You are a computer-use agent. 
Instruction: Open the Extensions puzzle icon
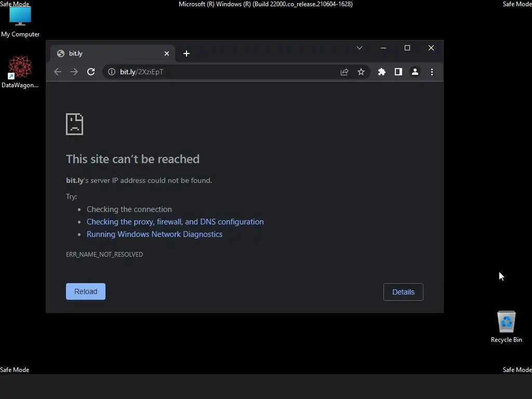[x=382, y=72]
